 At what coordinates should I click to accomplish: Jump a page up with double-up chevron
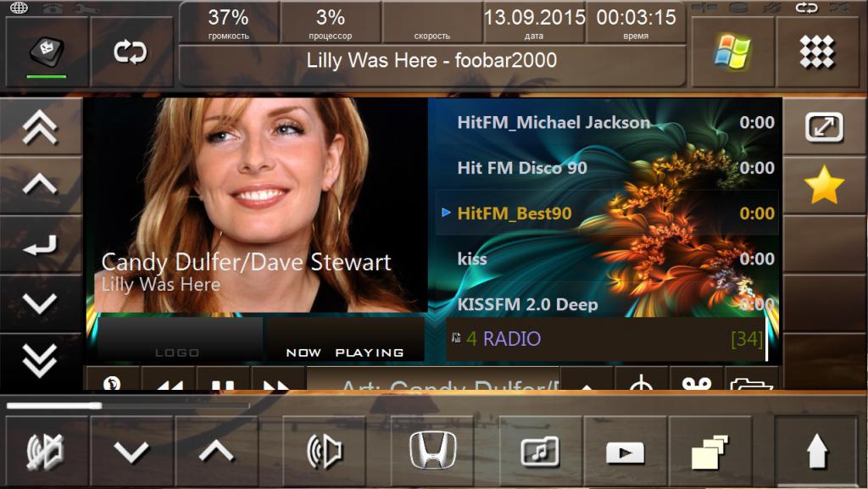[40, 127]
